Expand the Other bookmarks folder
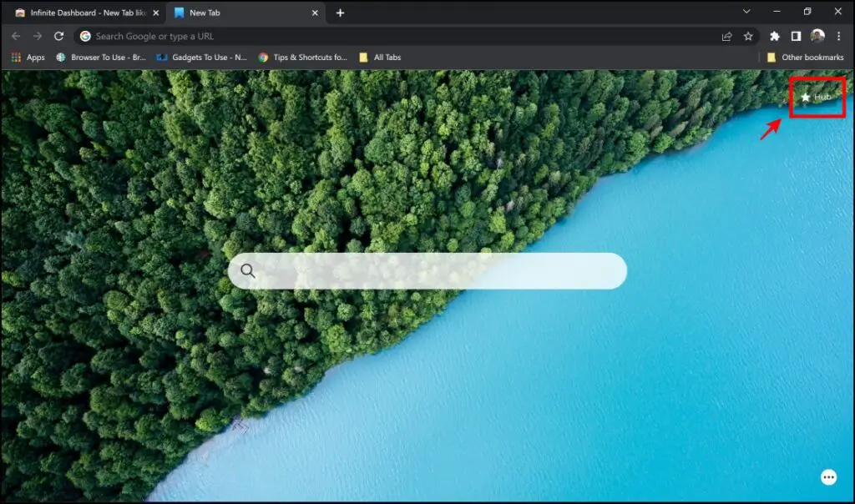This screenshot has height=504, width=855. tap(804, 57)
